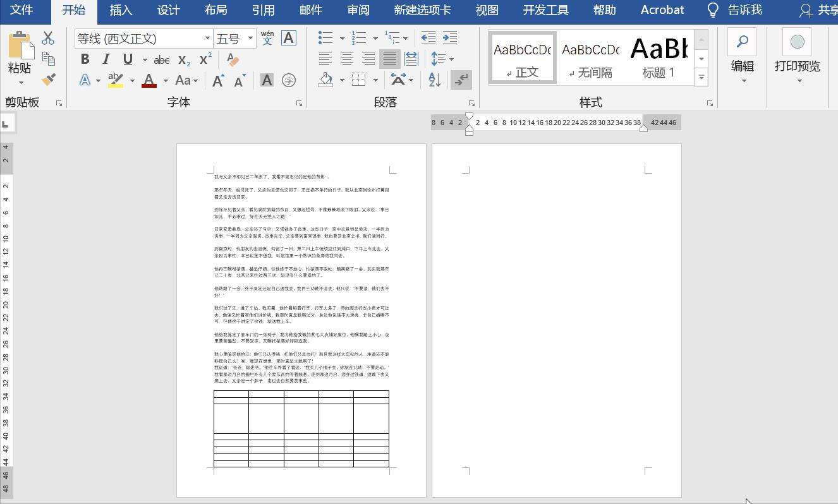The height and width of the screenshot is (504, 838).
Task: Apply the yellow text highlight color
Action: click(116, 80)
